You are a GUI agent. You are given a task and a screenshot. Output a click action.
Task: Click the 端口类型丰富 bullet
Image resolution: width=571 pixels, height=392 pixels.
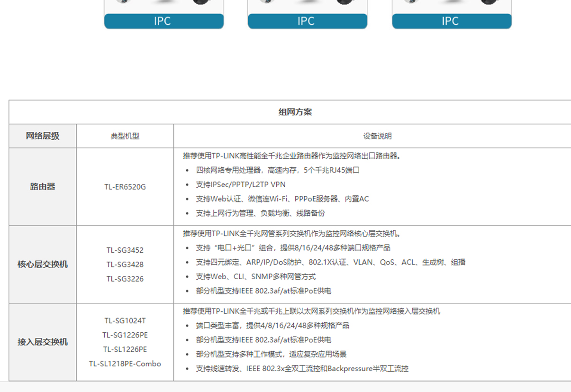tap(272, 326)
